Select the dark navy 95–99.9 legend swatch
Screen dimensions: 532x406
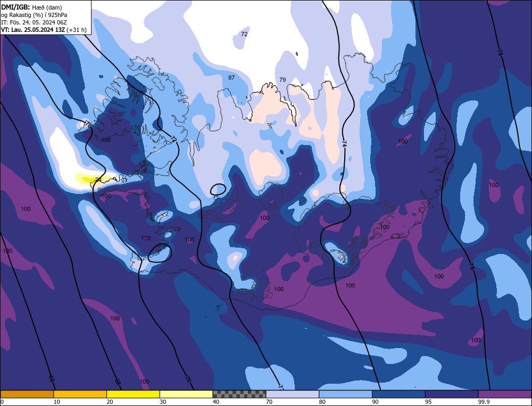click(452, 394)
